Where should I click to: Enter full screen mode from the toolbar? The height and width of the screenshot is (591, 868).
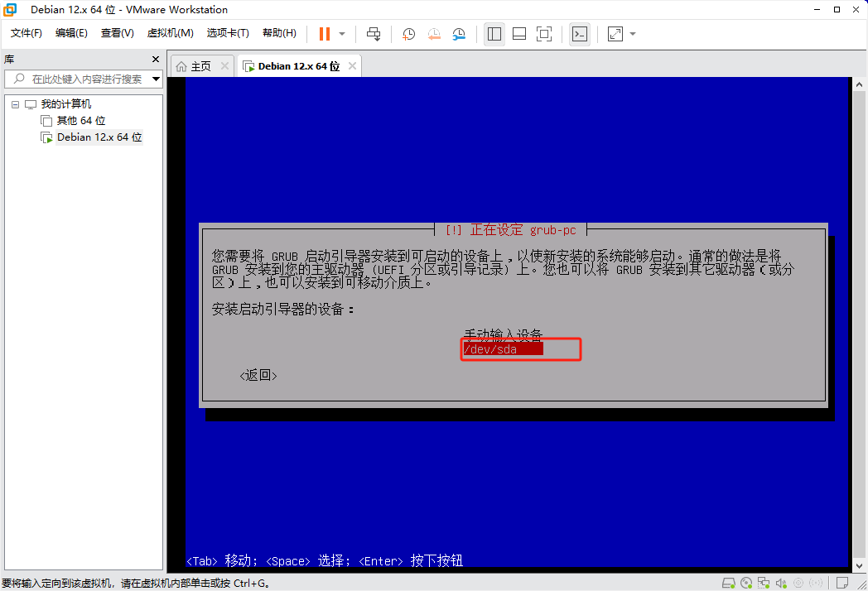(x=544, y=34)
